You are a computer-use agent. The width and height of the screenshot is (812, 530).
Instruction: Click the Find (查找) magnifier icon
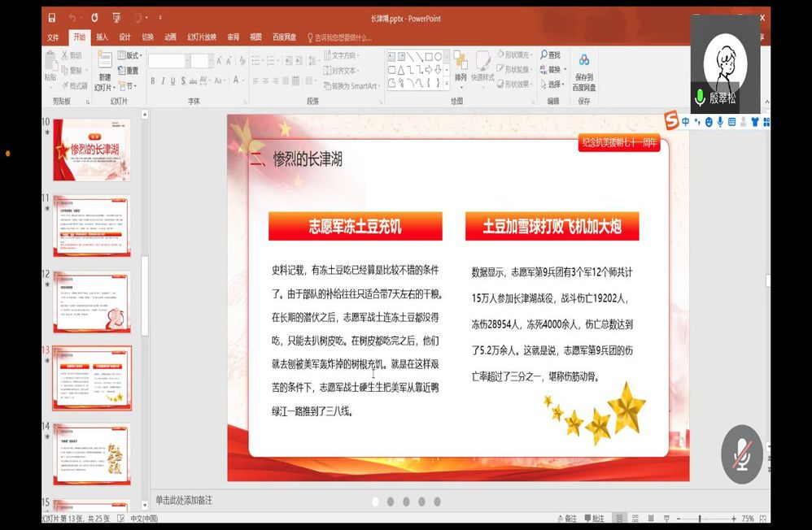[543, 55]
